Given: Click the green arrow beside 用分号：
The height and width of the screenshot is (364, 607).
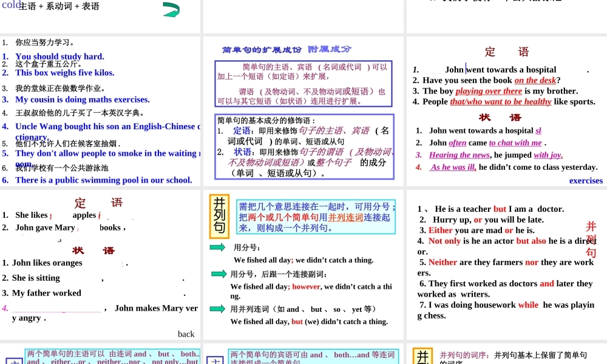Looking at the screenshot, I should click(x=217, y=248).
